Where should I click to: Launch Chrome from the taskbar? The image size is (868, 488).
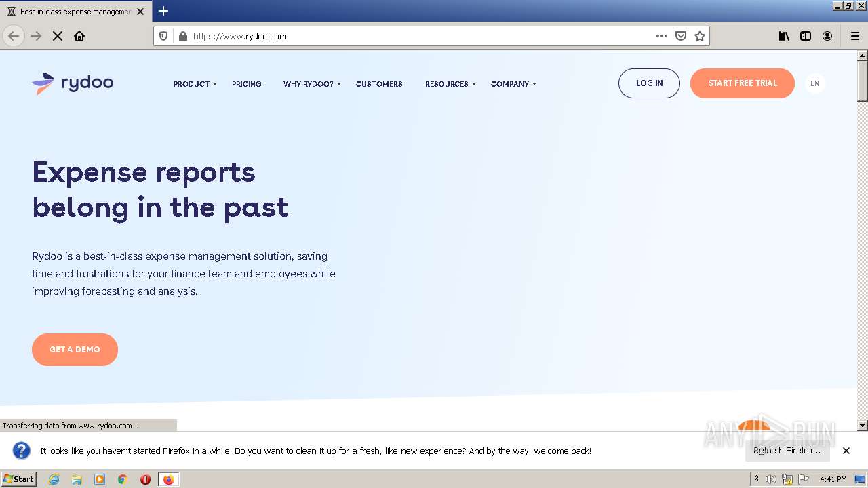tap(123, 479)
